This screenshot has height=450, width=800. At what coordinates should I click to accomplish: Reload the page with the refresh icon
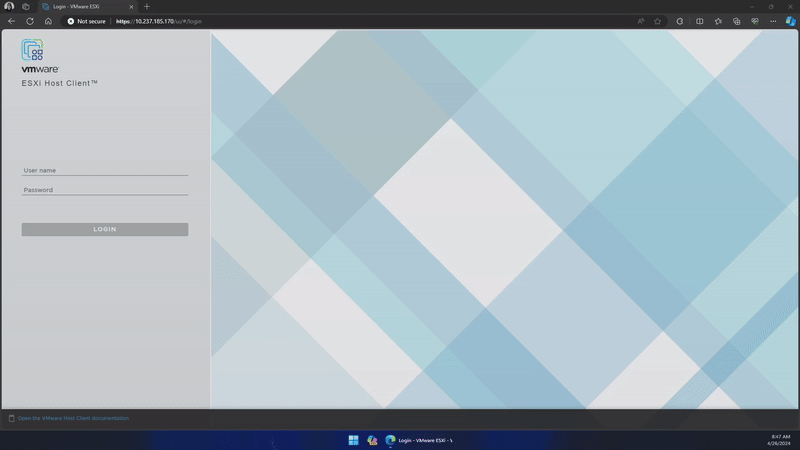coord(30,21)
